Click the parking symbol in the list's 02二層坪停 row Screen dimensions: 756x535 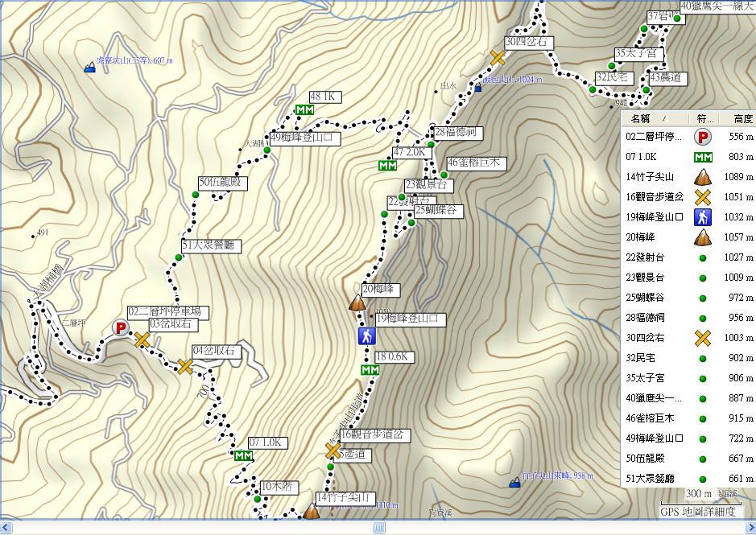[x=703, y=138]
